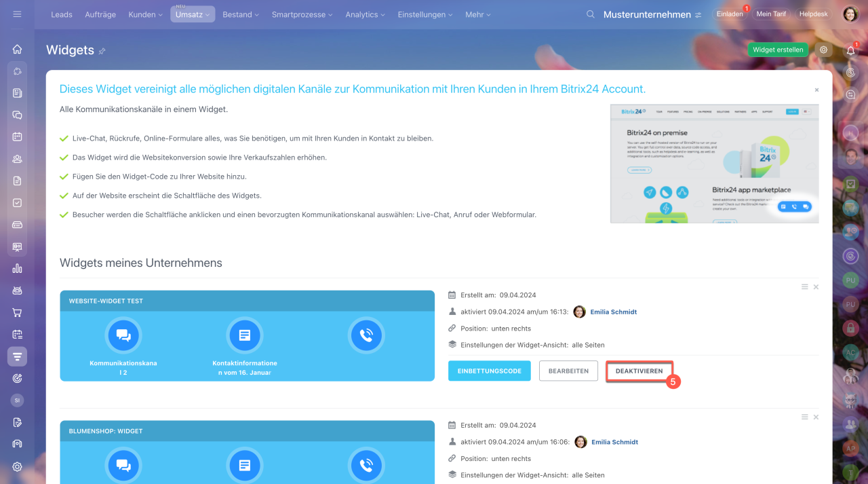Open the AC avatar in right sidebar
868x484 pixels.
(850, 352)
